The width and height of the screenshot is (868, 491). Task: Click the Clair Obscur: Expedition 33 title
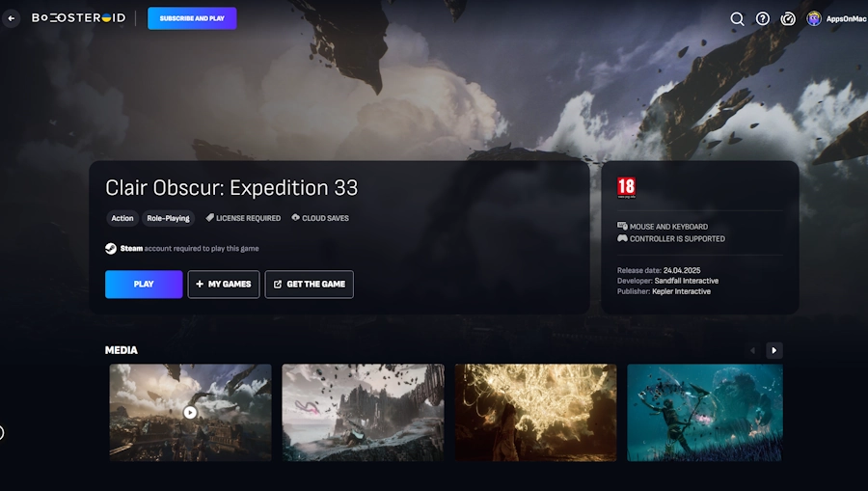point(231,188)
